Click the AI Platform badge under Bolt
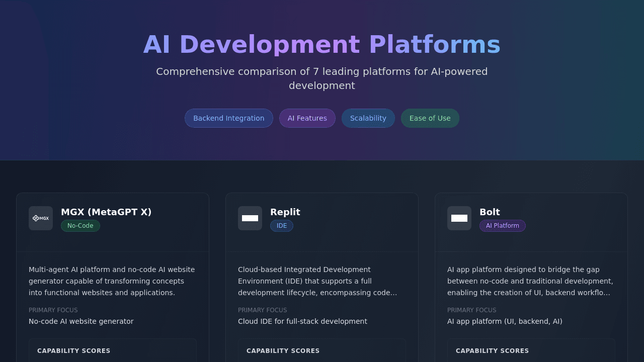 pos(502,226)
